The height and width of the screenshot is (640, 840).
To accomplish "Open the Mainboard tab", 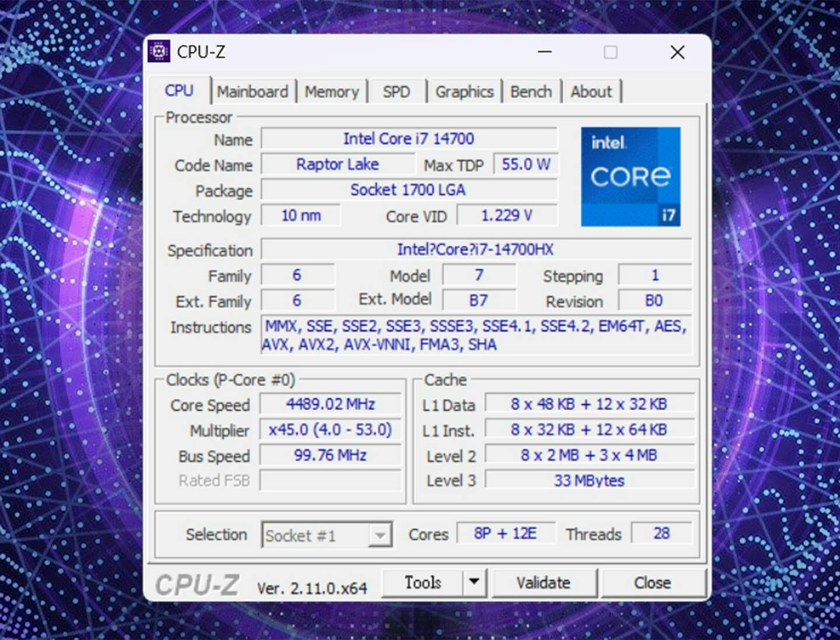I will click(x=253, y=92).
